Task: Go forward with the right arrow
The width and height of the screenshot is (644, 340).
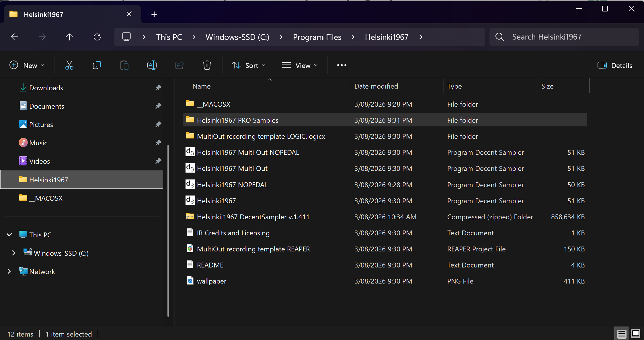Action: (x=42, y=37)
